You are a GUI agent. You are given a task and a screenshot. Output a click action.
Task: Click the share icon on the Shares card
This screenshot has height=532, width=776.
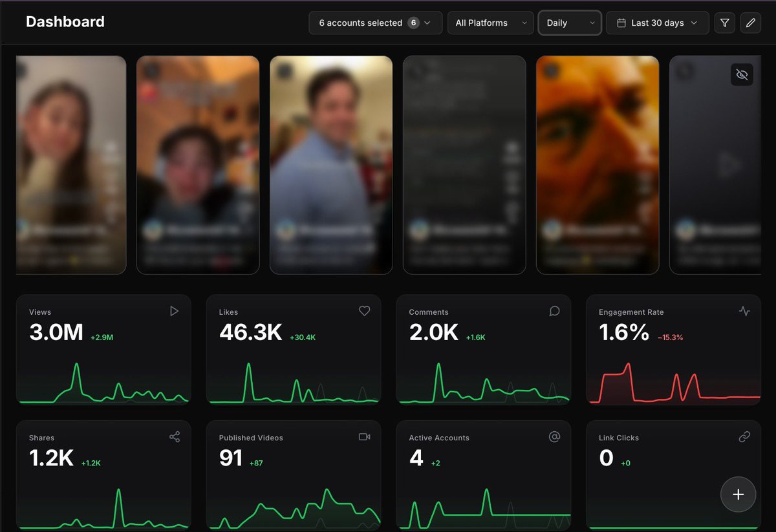[x=174, y=436]
